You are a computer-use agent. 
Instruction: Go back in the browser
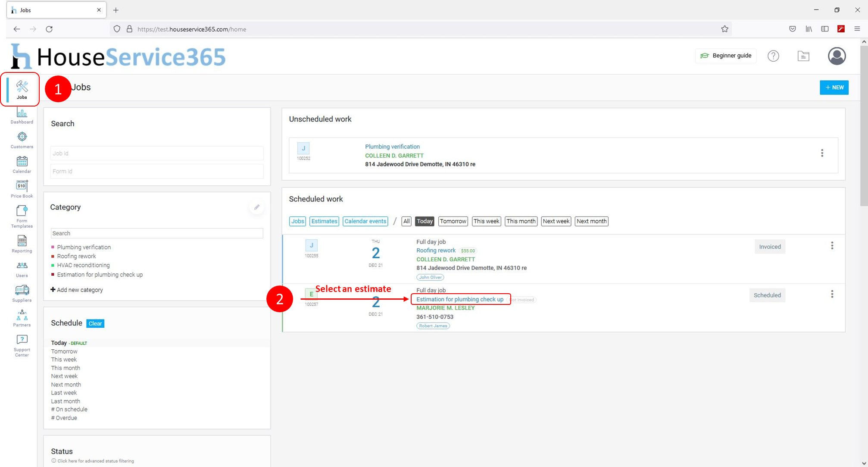click(x=17, y=29)
